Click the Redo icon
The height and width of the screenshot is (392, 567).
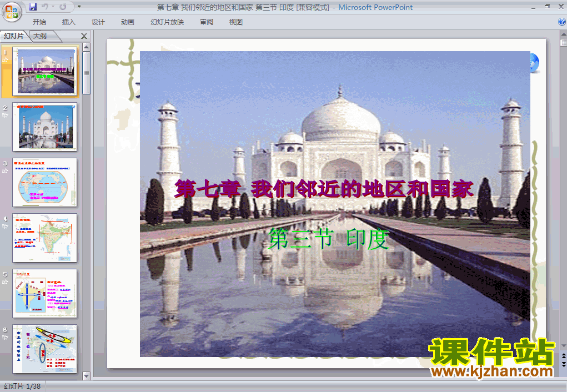point(63,7)
